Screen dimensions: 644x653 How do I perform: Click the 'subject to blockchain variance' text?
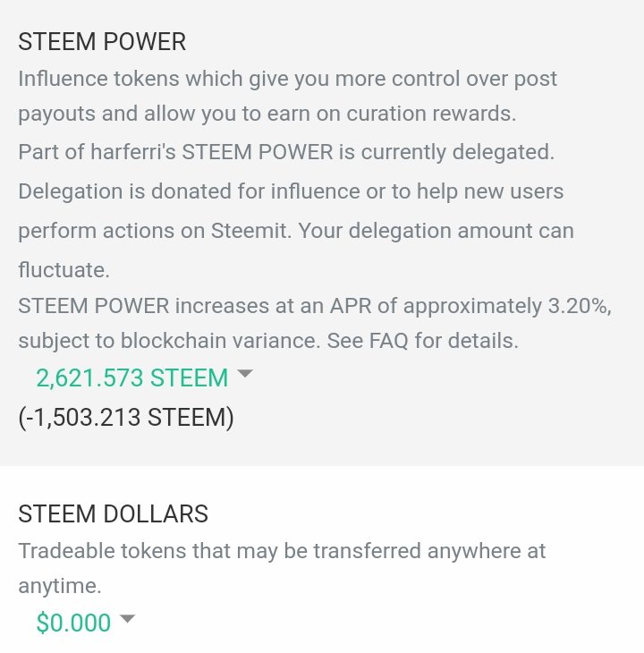pyautogui.click(x=169, y=341)
